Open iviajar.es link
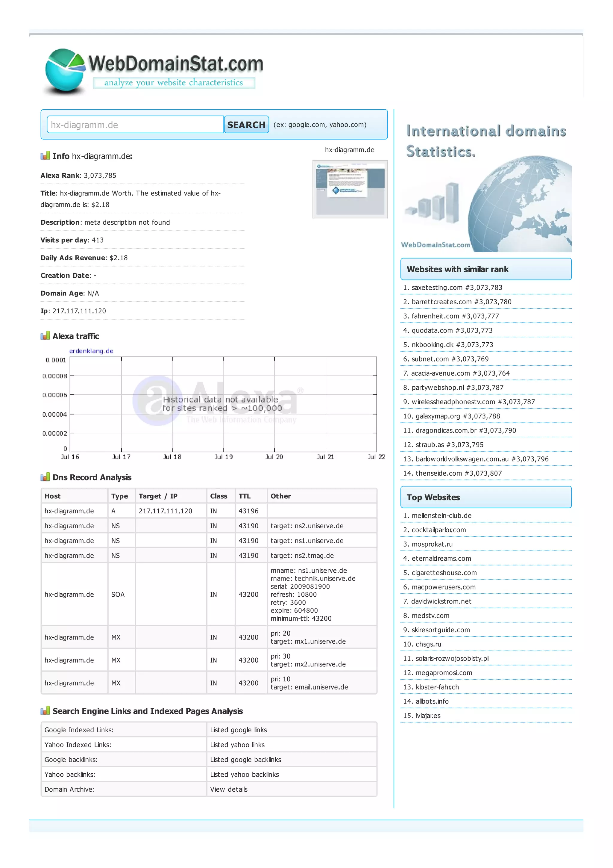The image size is (613, 868). pos(428,716)
